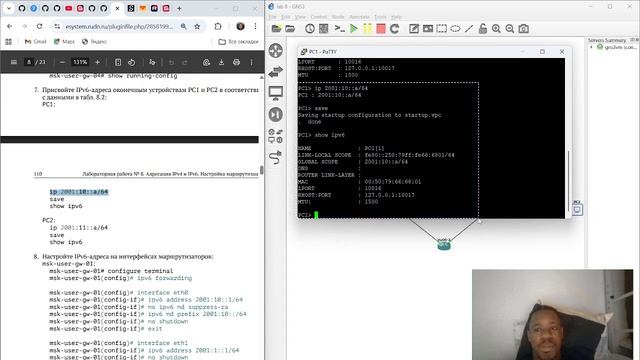
Task: Reload the page in Chrome
Action: point(39,26)
